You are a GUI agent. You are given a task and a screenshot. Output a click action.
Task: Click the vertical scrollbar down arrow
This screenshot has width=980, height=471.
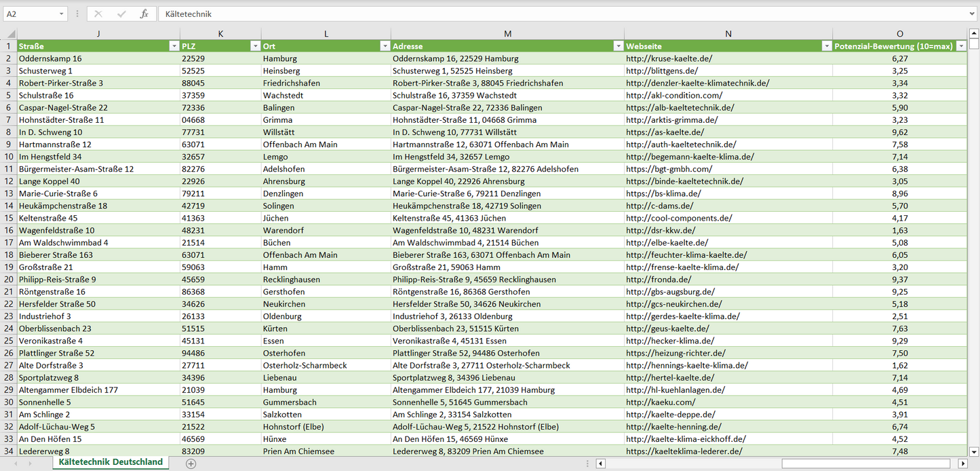(974, 451)
